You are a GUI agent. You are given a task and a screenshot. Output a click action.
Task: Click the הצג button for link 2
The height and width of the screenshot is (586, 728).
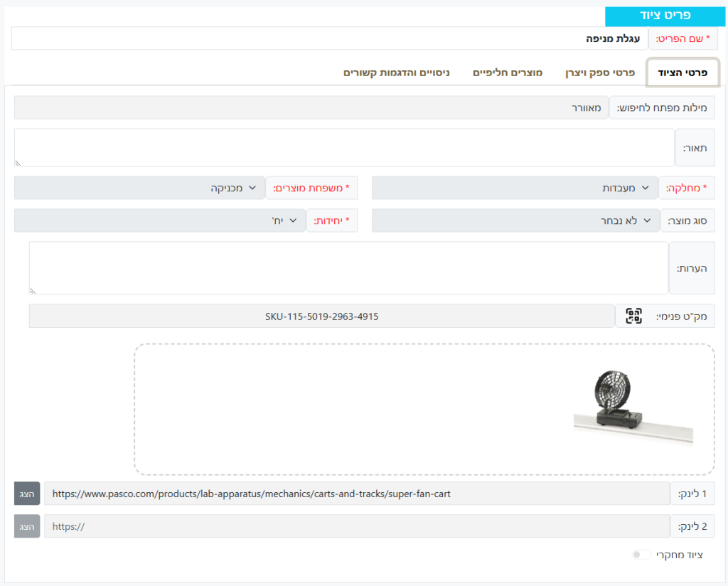[x=27, y=526]
